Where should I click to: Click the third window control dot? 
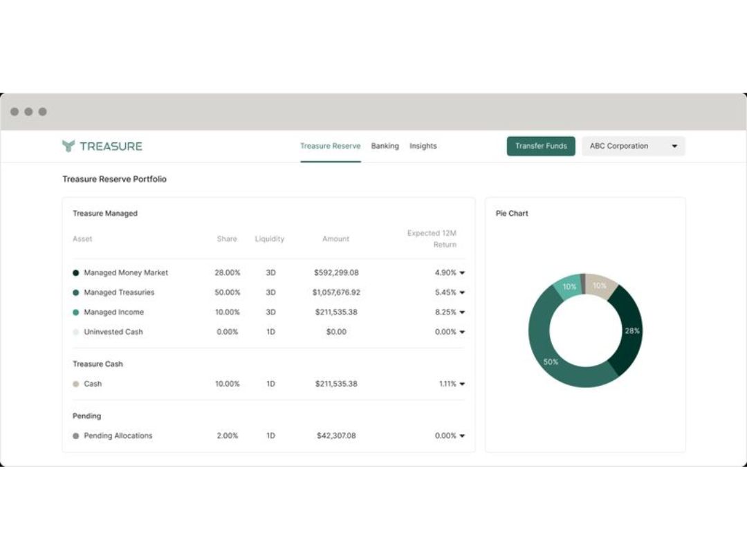point(42,111)
